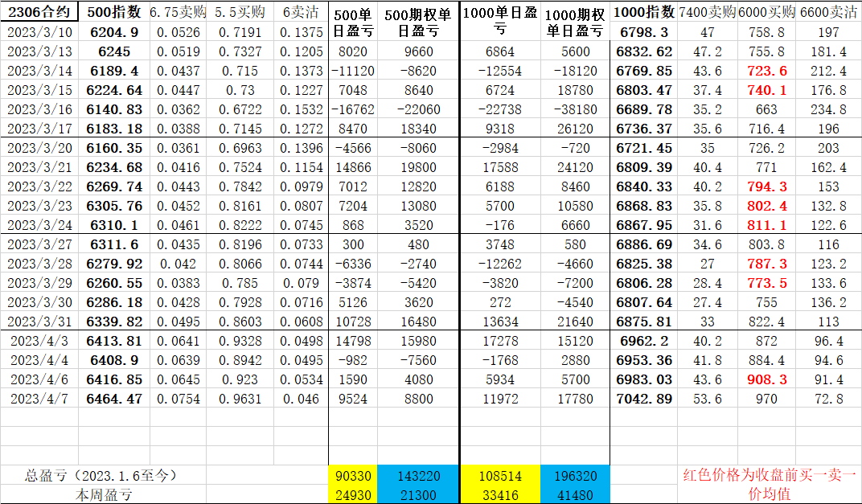Click the 500指数 column header
The width and height of the screenshot is (862, 504).
coord(114,12)
